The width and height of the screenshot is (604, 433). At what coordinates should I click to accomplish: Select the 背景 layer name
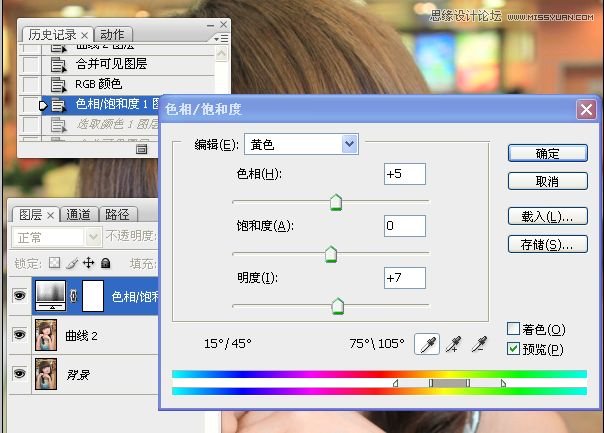point(78,374)
